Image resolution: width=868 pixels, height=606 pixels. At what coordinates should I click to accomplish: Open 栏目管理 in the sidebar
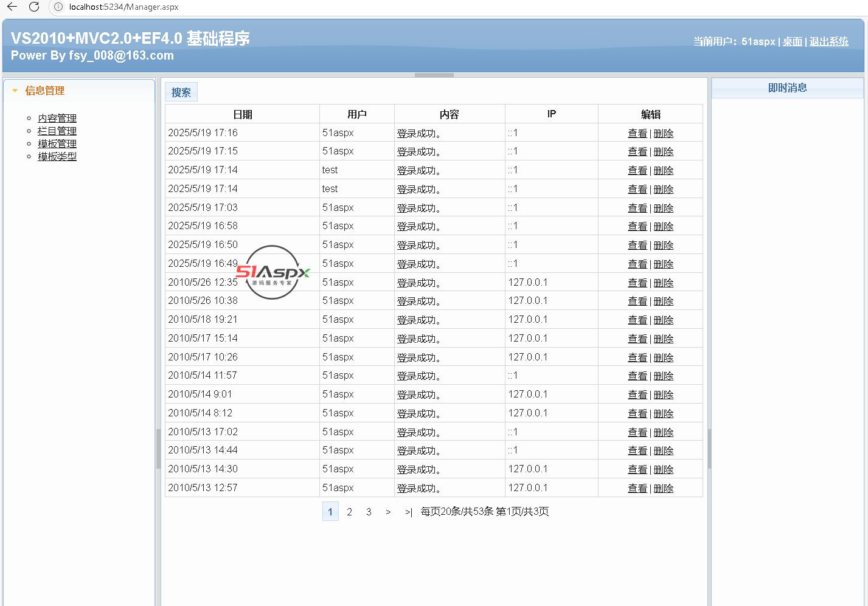[x=57, y=131]
